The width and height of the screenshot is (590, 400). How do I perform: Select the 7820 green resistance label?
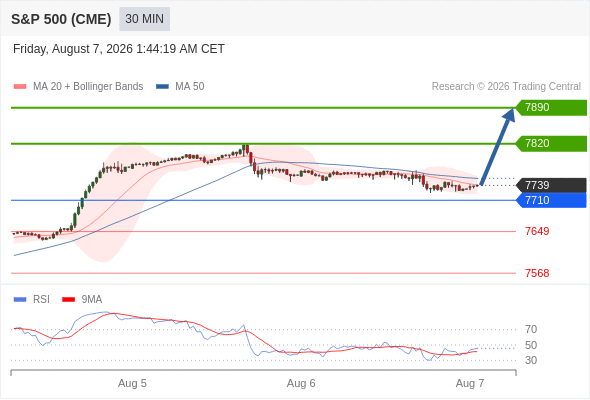click(551, 144)
